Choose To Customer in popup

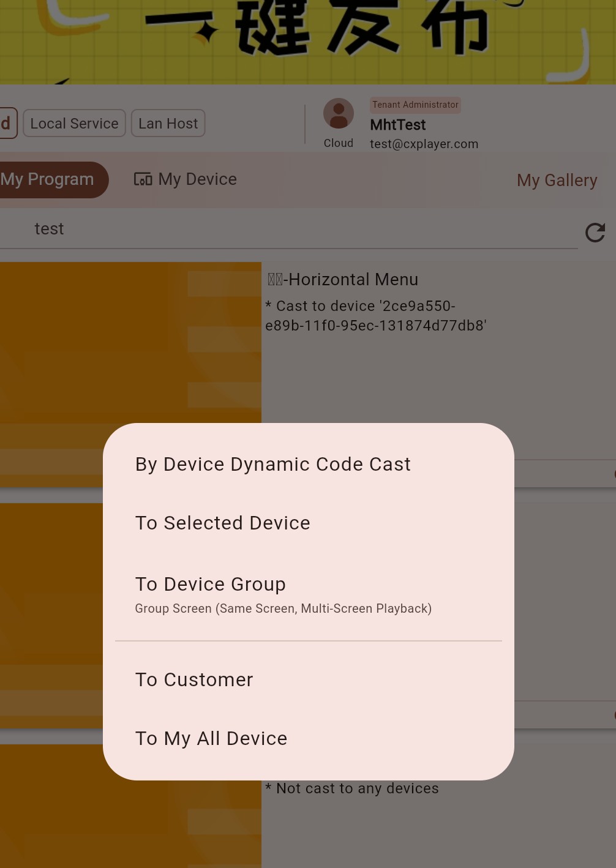tap(308, 679)
